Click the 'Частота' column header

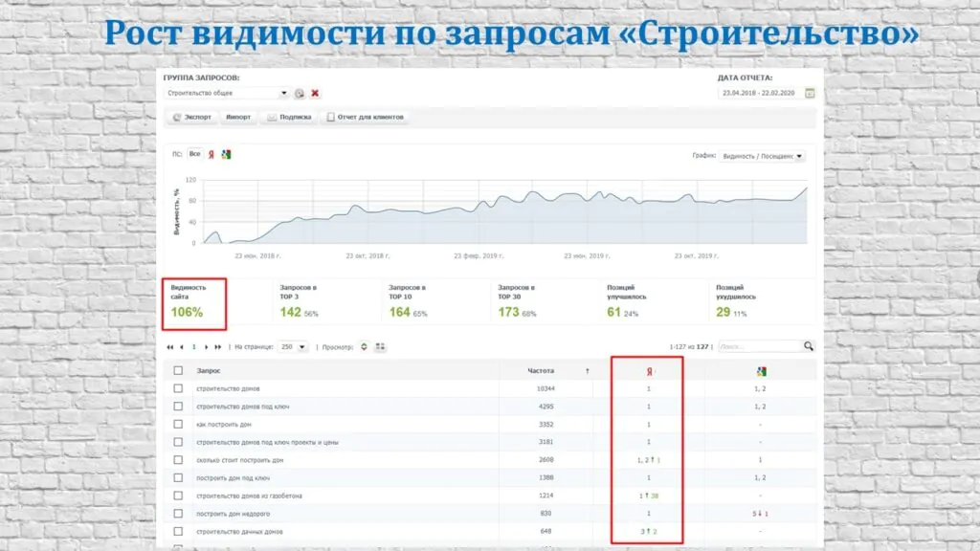click(541, 370)
